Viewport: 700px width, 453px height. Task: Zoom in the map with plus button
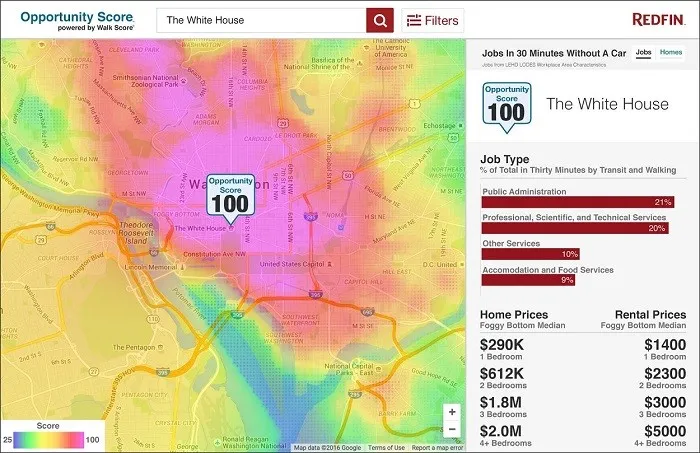click(452, 412)
